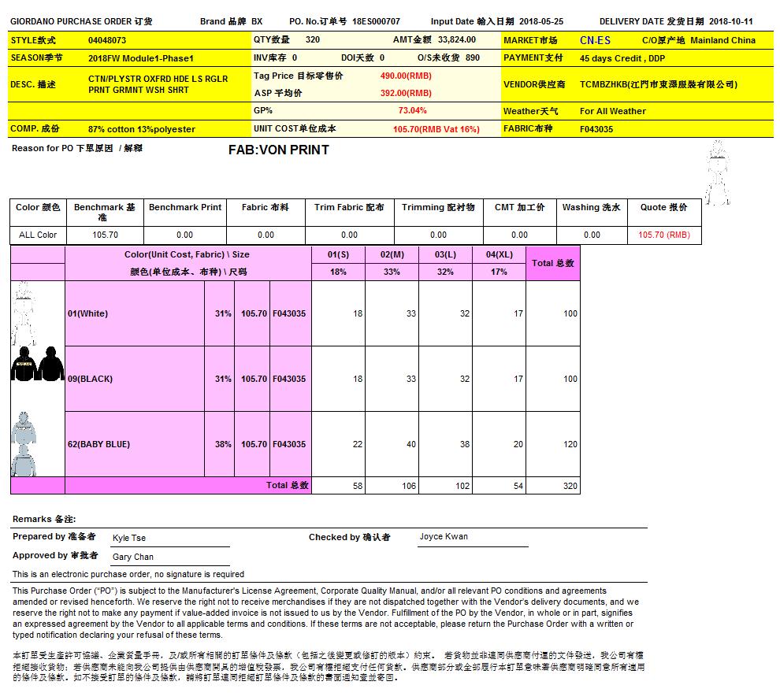Click the style number 04048073
Viewport: 780px width, 700px height.
(107, 39)
